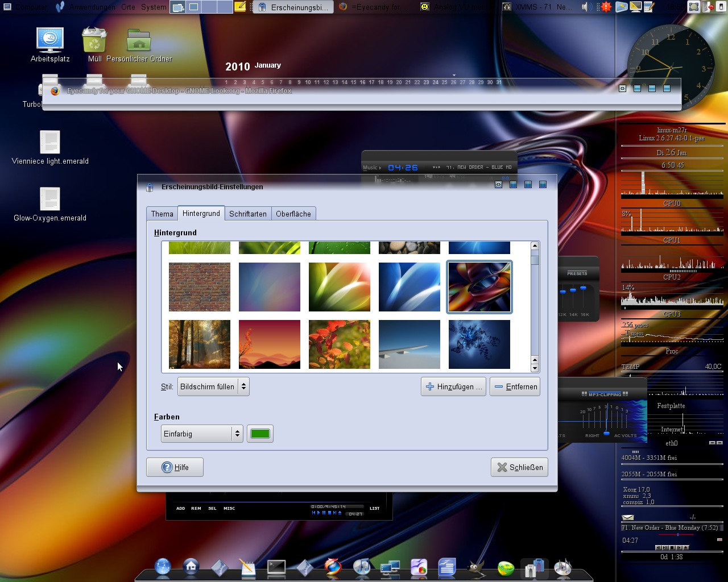Click the wallpaper list scrollbar handle
Viewport: 728px width, 582px height.
(535, 260)
